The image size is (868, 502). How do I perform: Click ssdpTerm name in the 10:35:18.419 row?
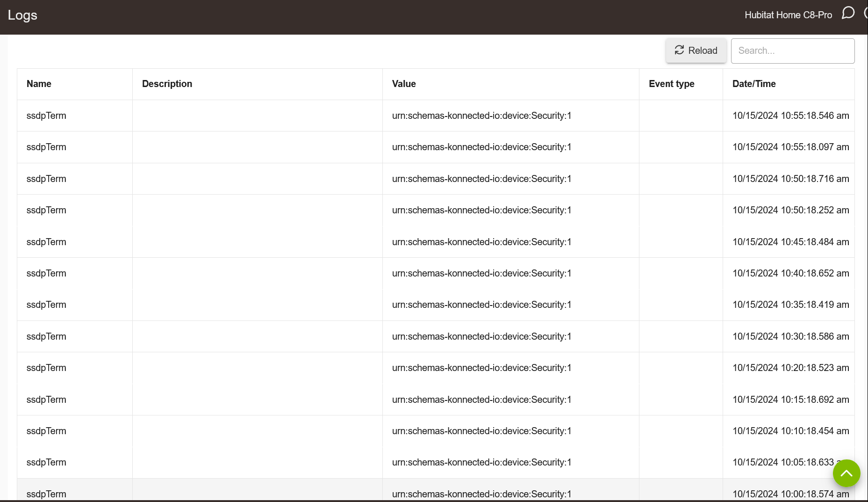tap(46, 305)
